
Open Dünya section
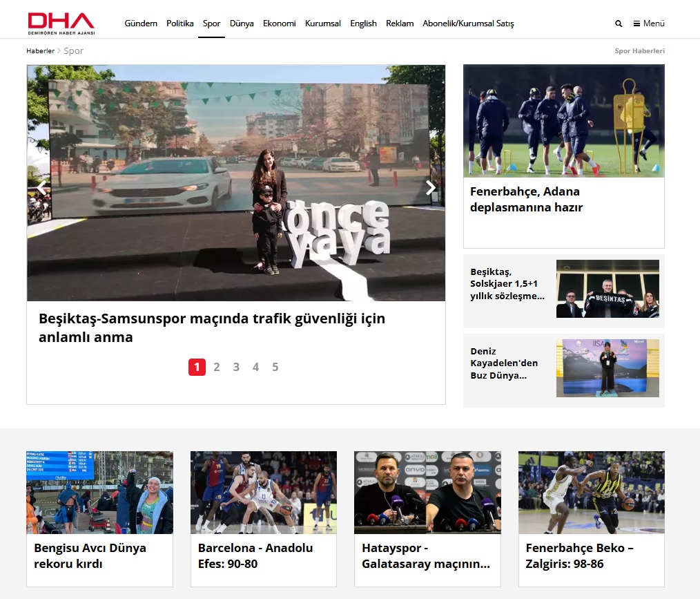[x=242, y=23]
